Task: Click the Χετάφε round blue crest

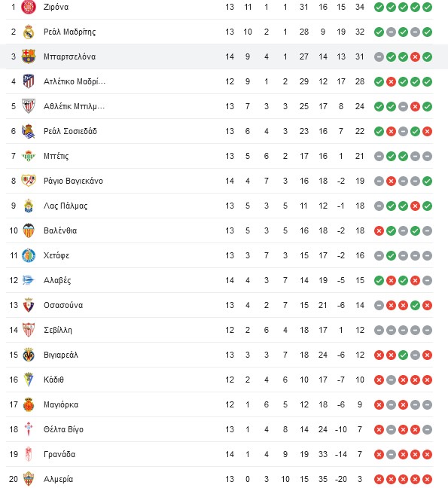Action: coord(29,255)
